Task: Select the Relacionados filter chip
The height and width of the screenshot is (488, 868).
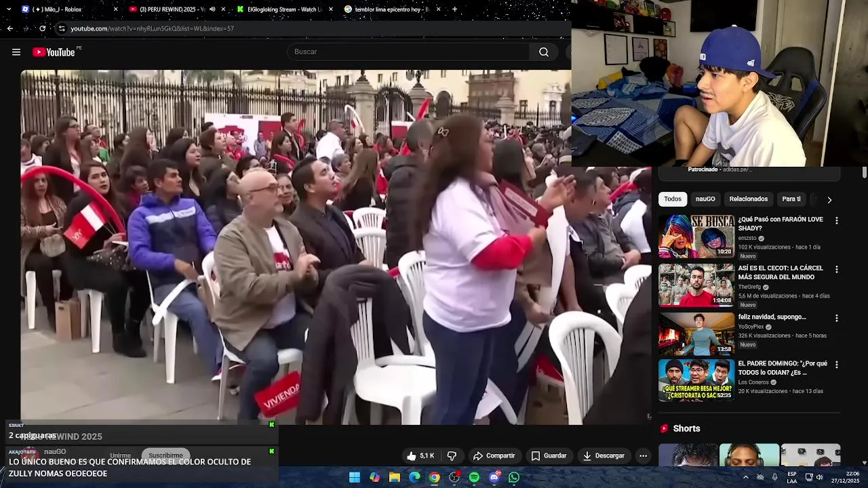Action: click(x=749, y=199)
